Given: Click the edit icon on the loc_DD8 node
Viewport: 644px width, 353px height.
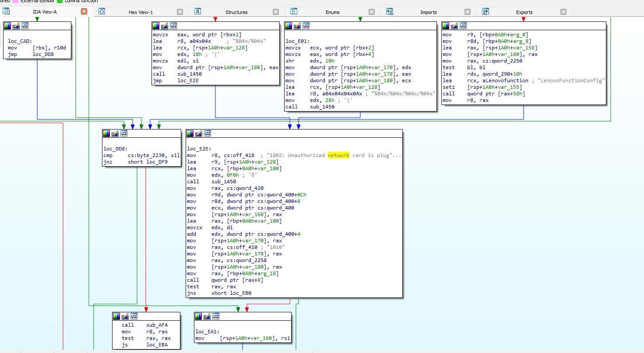Looking at the screenshot, I should point(115,133).
